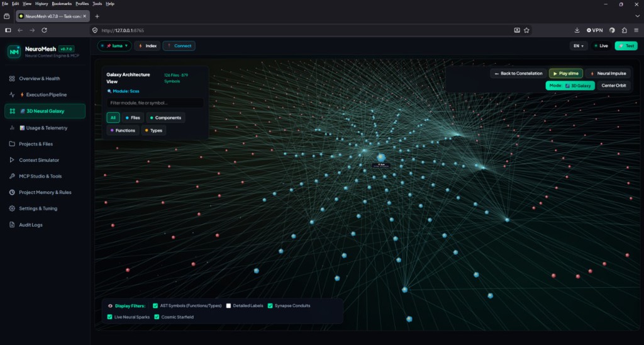Click the Project Memory & Rules clock icon
This screenshot has height=345, width=644.
coord(12,192)
